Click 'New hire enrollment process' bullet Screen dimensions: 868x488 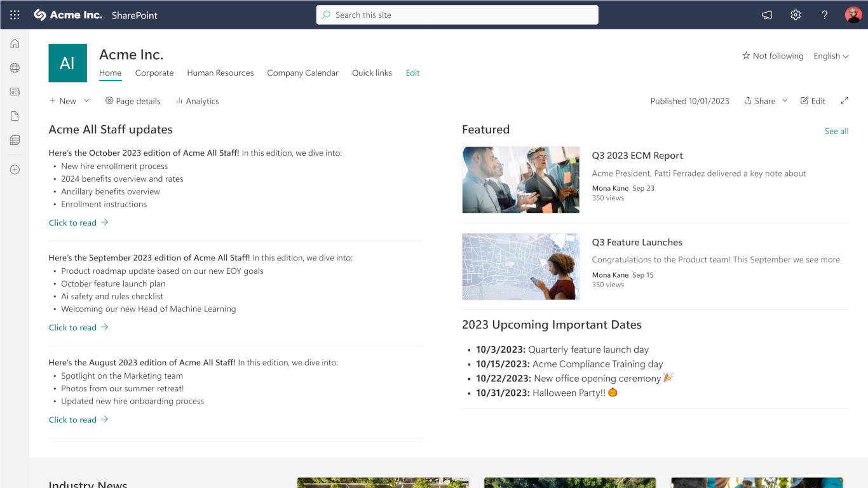coord(114,166)
